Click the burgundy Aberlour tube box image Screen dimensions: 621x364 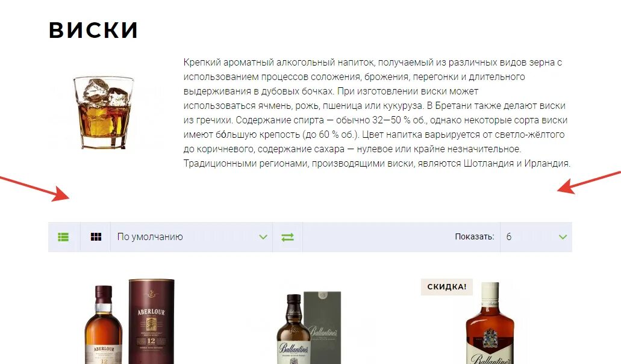tap(151, 321)
